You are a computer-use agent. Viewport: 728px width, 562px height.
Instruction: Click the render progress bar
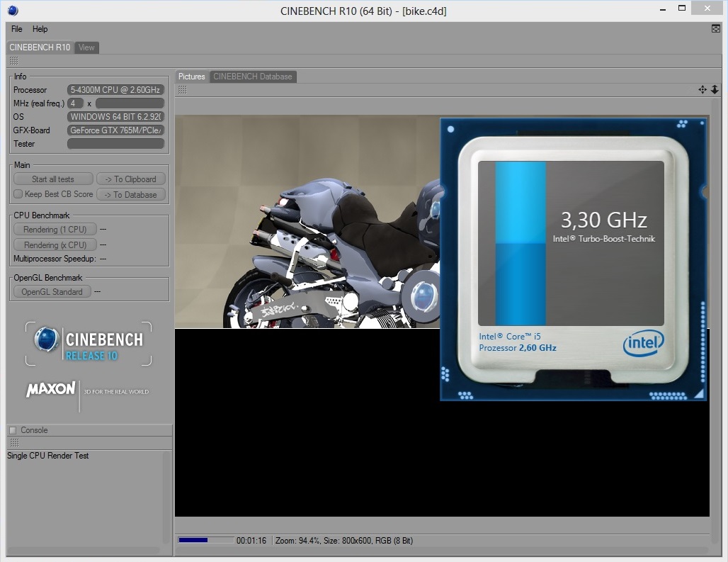coord(206,540)
